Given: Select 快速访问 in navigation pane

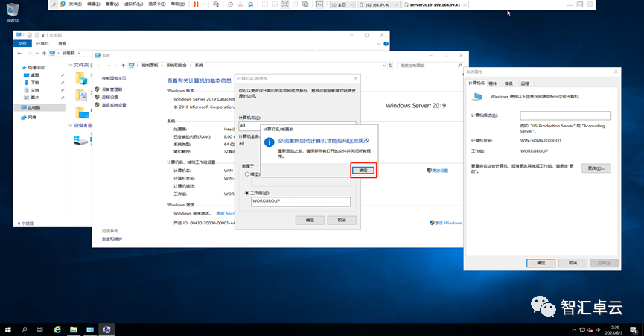Looking at the screenshot, I should tap(36, 67).
